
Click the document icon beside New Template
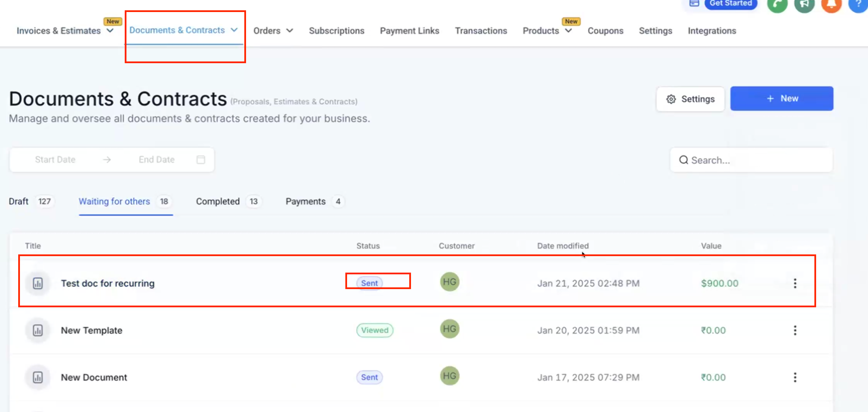coord(38,330)
